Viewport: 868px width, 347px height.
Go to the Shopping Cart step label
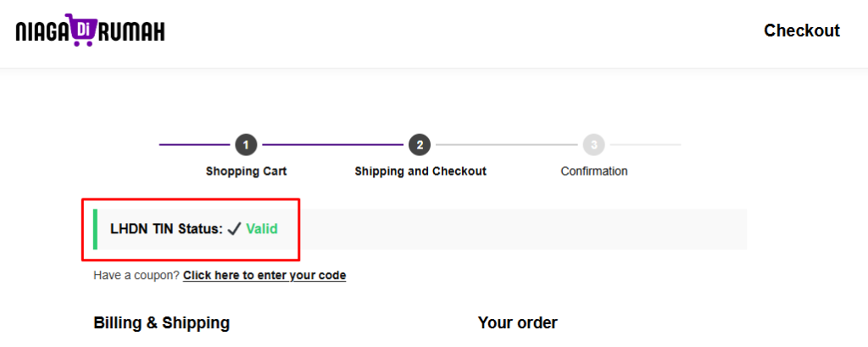pyautogui.click(x=246, y=171)
